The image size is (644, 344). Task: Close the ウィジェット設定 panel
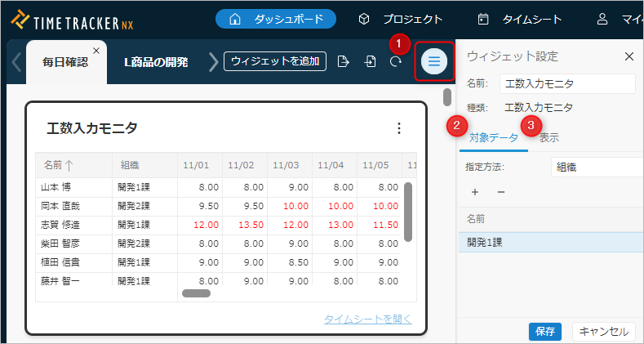click(628, 56)
